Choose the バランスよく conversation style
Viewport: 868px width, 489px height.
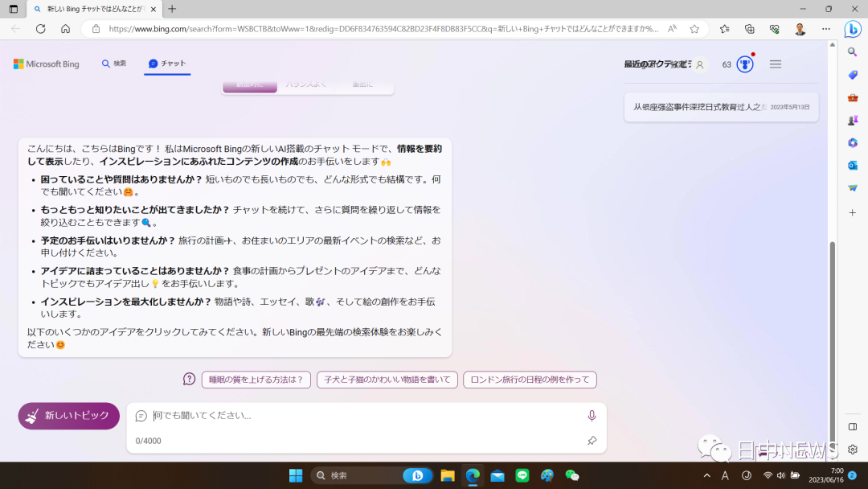coord(306,84)
